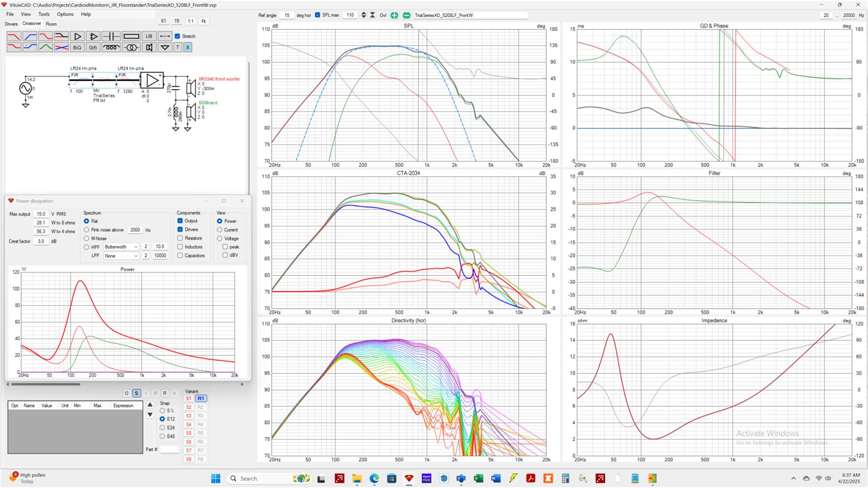Viewport: 868px width, 488px height.
Task: Open Excel from the taskbar
Action: (478, 478)
